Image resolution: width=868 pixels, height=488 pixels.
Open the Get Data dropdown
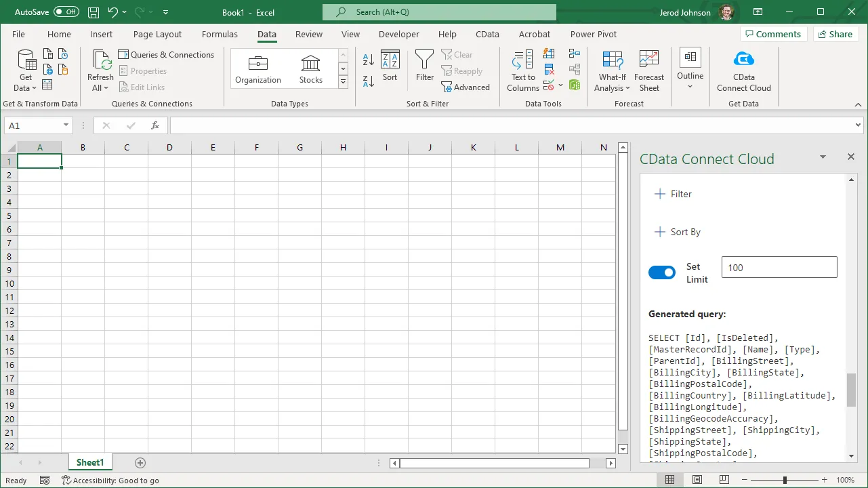(25, 70)
